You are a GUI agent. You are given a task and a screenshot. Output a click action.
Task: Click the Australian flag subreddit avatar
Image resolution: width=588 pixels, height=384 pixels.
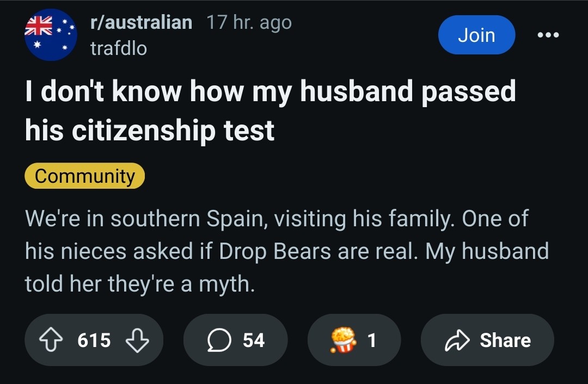click(51, 35)
